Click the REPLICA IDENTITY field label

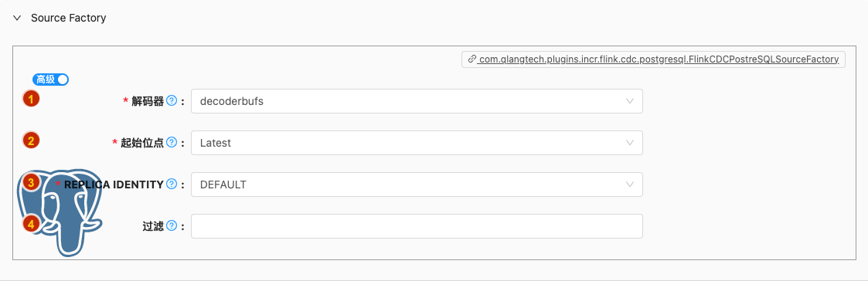[x=114, y=185]
